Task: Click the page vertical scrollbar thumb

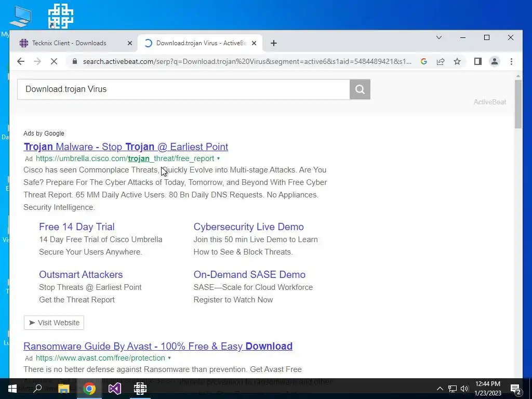Action: click(x=518, y=104)
